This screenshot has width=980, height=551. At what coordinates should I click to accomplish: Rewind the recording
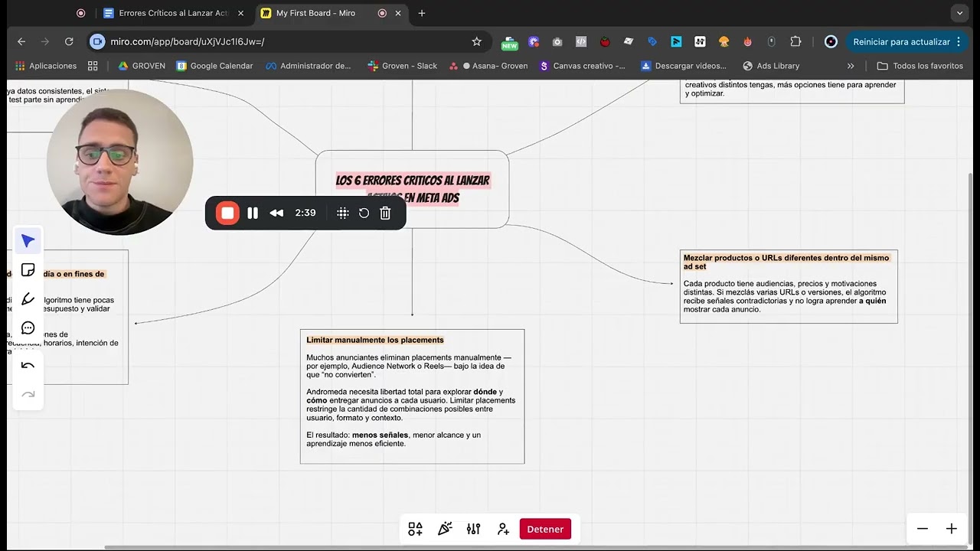pos(276,213)
